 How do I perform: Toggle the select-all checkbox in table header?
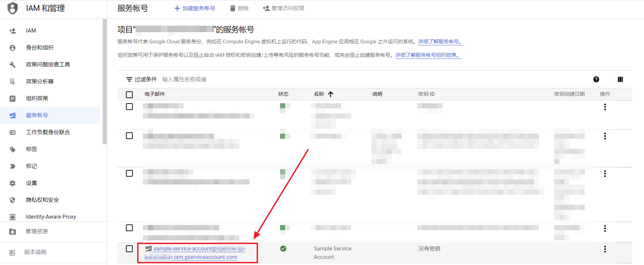pos(129,95)
